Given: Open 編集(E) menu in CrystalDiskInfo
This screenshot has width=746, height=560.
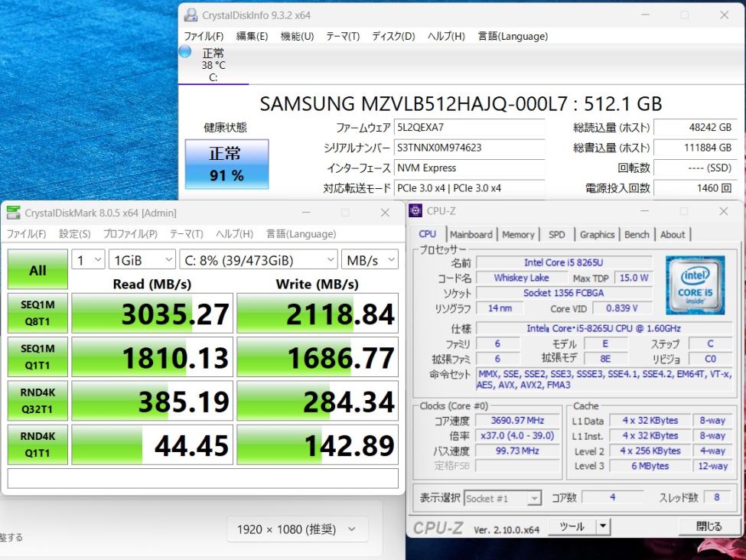Looking at the screenshot, I should coord(252,36).
